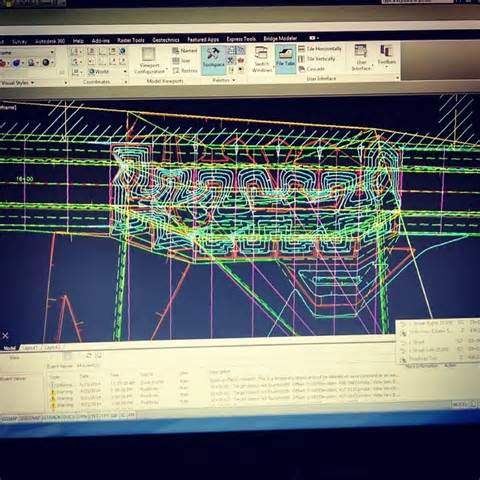Click the Restore viewports icon
Image resolution: width=480 pixels, height=480 pixels.
[x=176, y=70]
